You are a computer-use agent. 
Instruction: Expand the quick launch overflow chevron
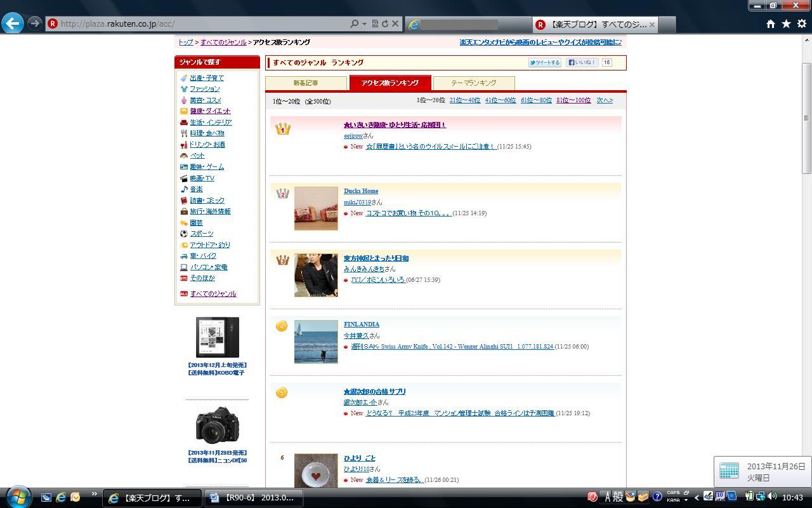pos(95,494)
